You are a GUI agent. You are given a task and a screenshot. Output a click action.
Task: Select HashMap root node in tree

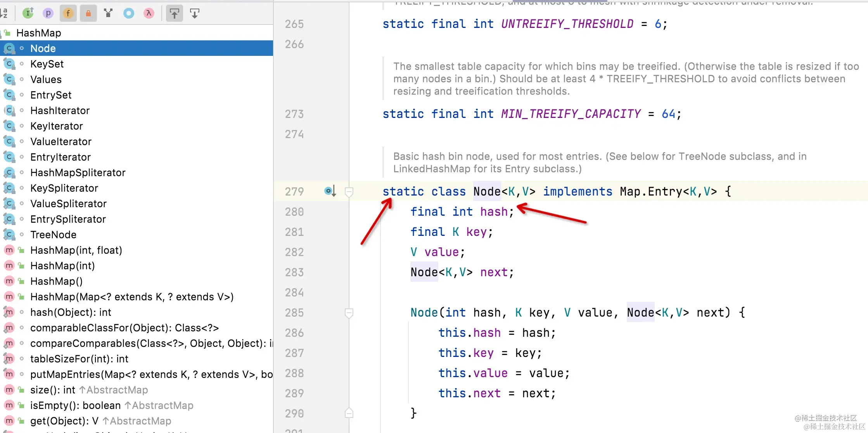tap(38, 33)
